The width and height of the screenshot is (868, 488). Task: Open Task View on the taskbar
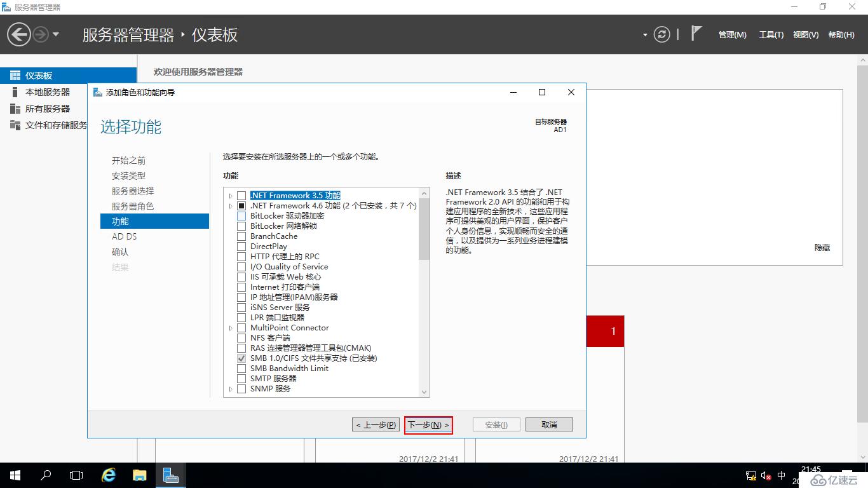tap(76, 475)
